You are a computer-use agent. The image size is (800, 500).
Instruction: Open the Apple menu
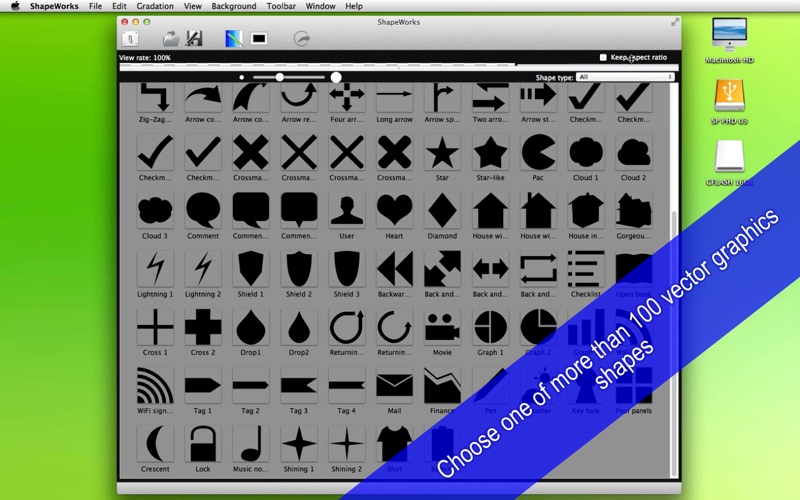(x=15, y=6)
